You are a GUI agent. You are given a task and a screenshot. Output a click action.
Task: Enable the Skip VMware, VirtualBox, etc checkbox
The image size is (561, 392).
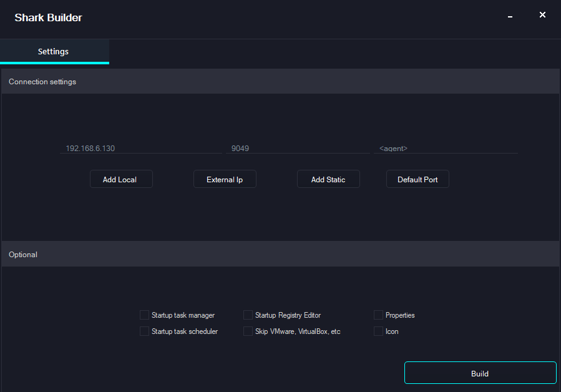click(248, 331)
